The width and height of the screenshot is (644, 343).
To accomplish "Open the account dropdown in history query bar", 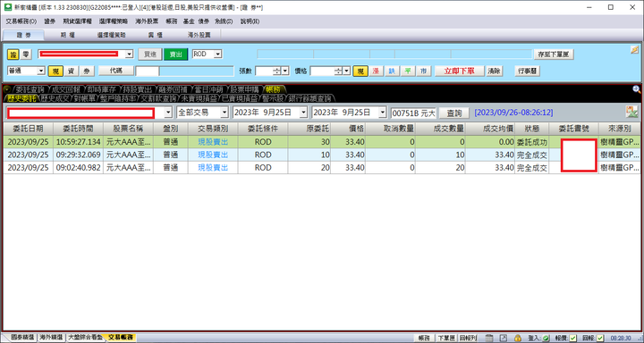I will point(168,113).
